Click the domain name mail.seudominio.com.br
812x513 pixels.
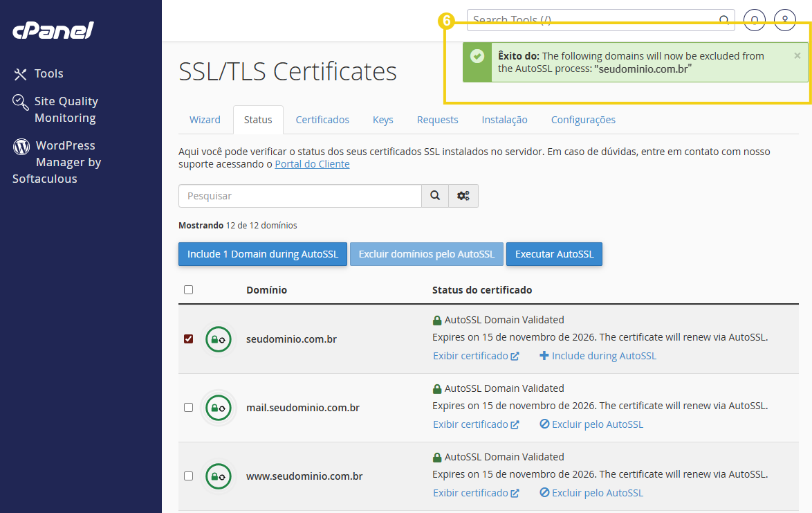[303, 408]
